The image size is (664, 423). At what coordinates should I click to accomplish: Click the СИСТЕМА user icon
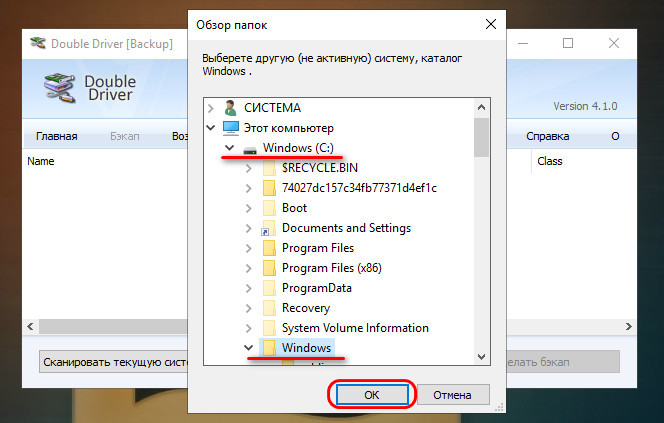point(230,108)
